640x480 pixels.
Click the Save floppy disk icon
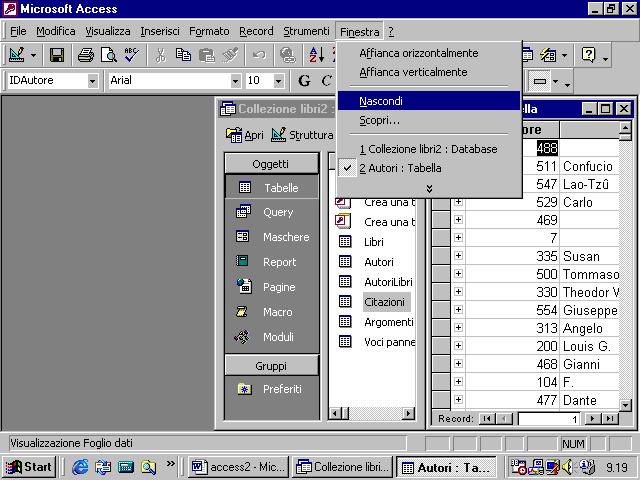[x=57, y=54]
